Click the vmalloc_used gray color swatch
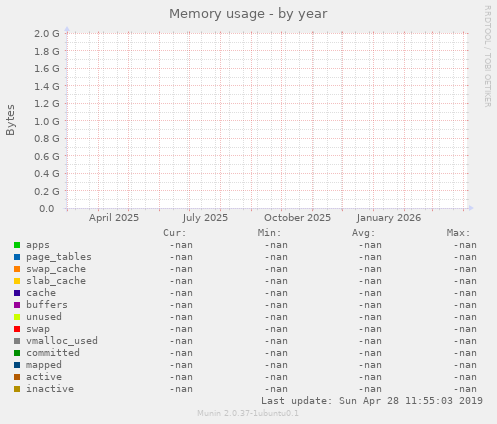The image size is (497, 424). click(x=17, y=341)
